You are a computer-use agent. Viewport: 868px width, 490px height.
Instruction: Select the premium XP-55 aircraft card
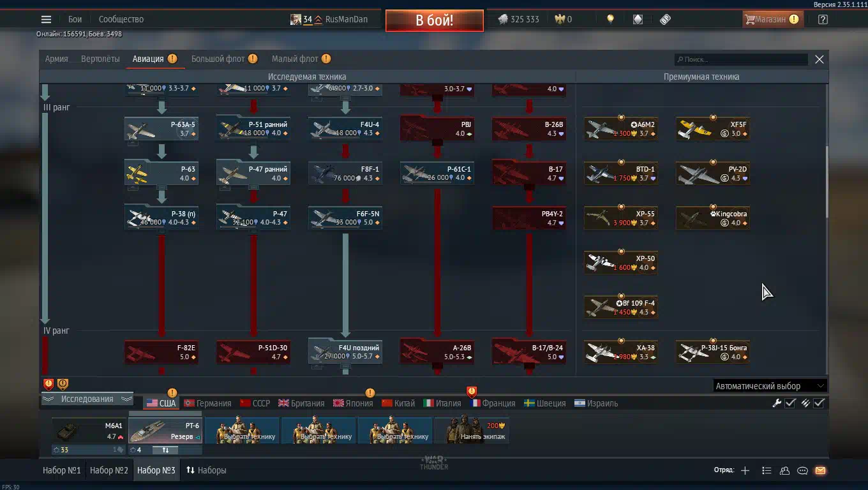621,218
